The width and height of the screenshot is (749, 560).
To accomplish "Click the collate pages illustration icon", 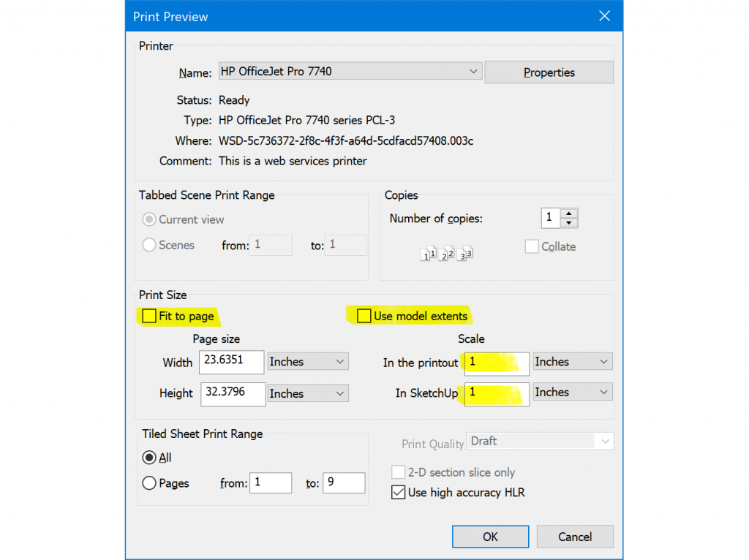I will pyautogui.click(x=446, y=253).
